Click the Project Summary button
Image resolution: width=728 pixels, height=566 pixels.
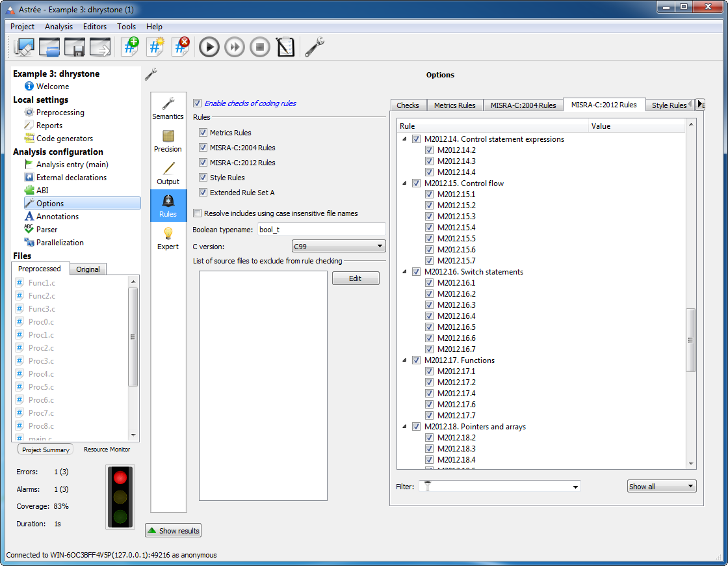point(45,450)
